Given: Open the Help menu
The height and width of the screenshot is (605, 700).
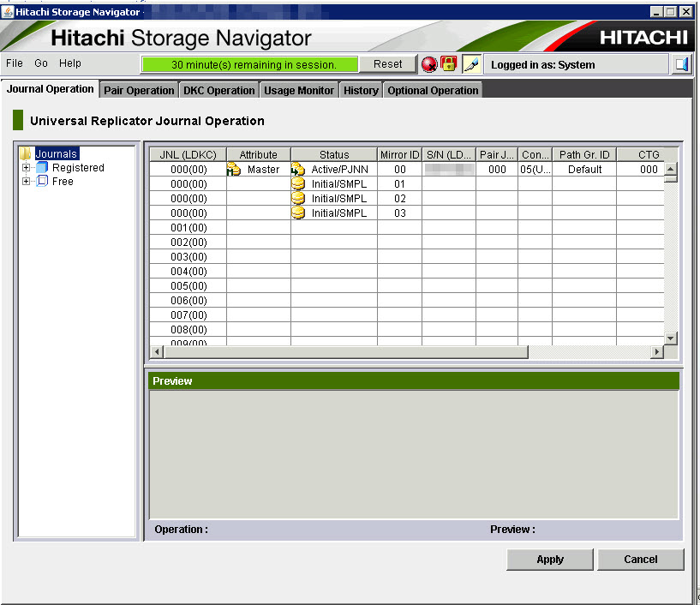Looking at the screenshot, I should pyautogui.click(x=70, y=63).
